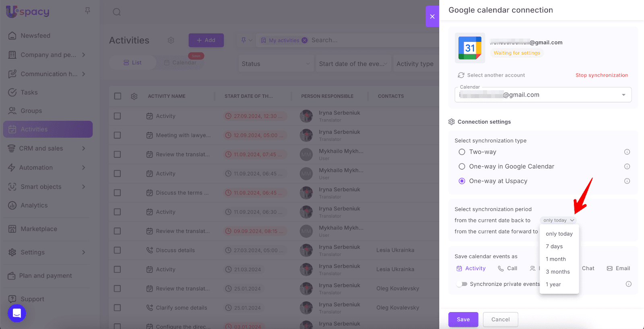Save calendar events as Call

tap(508, 269)
